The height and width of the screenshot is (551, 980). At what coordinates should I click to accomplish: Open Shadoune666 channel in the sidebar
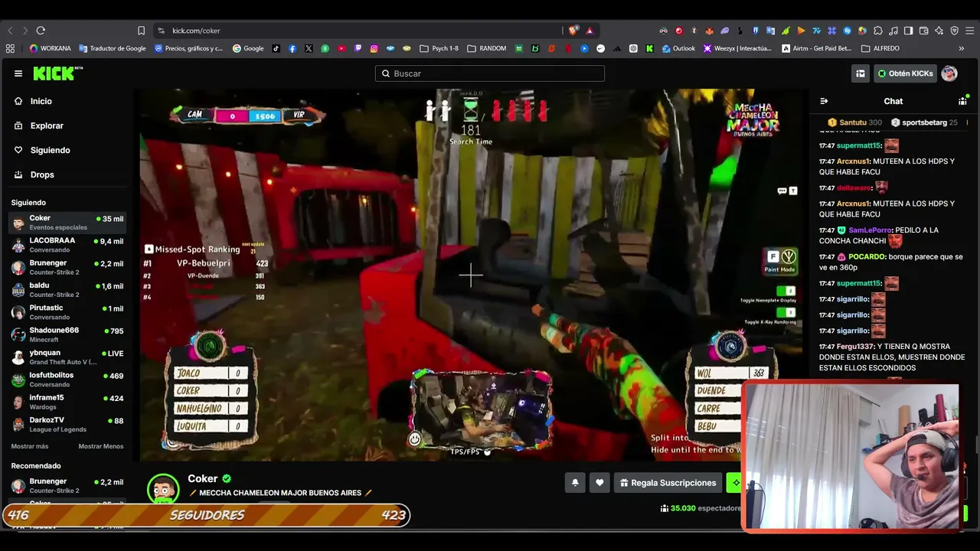coord(67,334)
